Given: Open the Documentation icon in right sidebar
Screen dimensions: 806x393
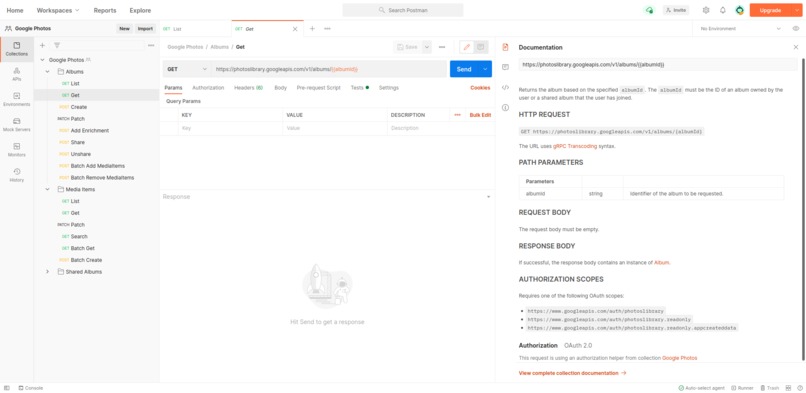Looking at the screenshot, I should (505, 47).
